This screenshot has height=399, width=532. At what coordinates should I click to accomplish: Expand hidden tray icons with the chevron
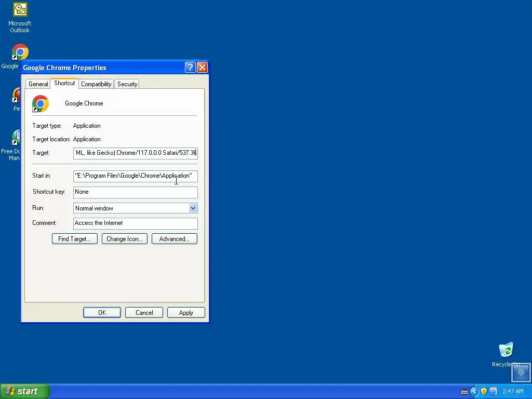(474, 392)
